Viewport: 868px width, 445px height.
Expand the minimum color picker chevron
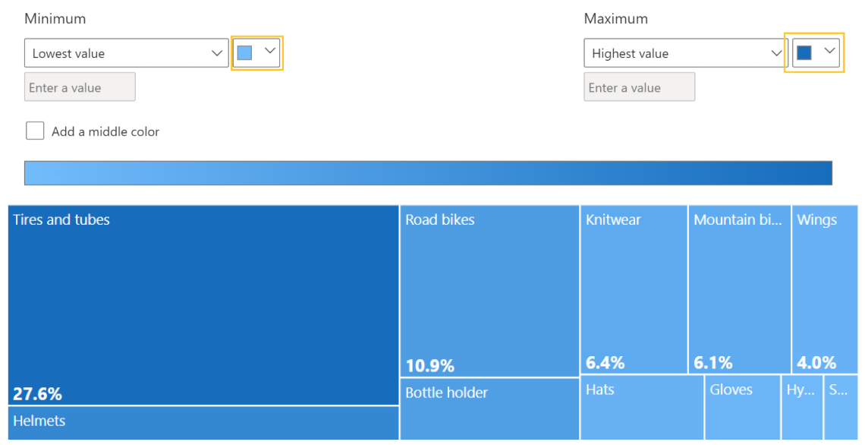point(270,52)
